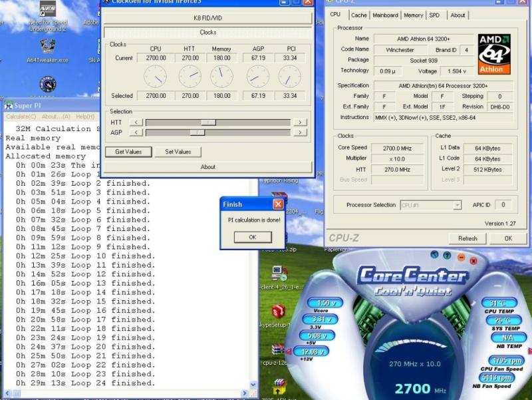Click the Vcore 1.50 v reading in CoreCenter
The width and height of the screenshot is (532, 400).
(x=325, y=303)
